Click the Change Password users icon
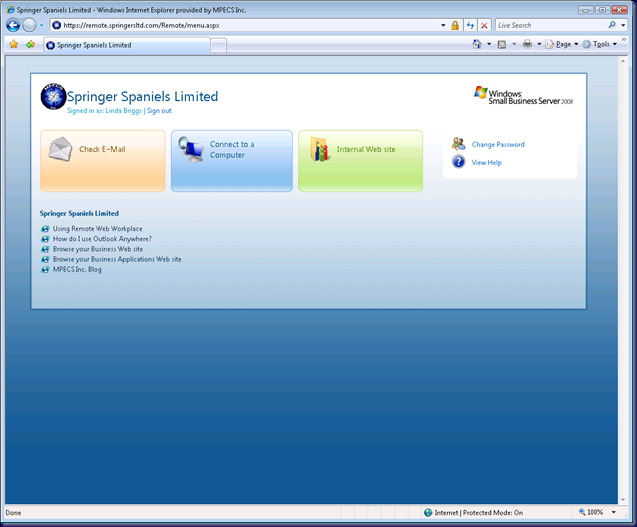Viewport: 637px width, 527px height. pyautogui.click(x=459, y=144)
